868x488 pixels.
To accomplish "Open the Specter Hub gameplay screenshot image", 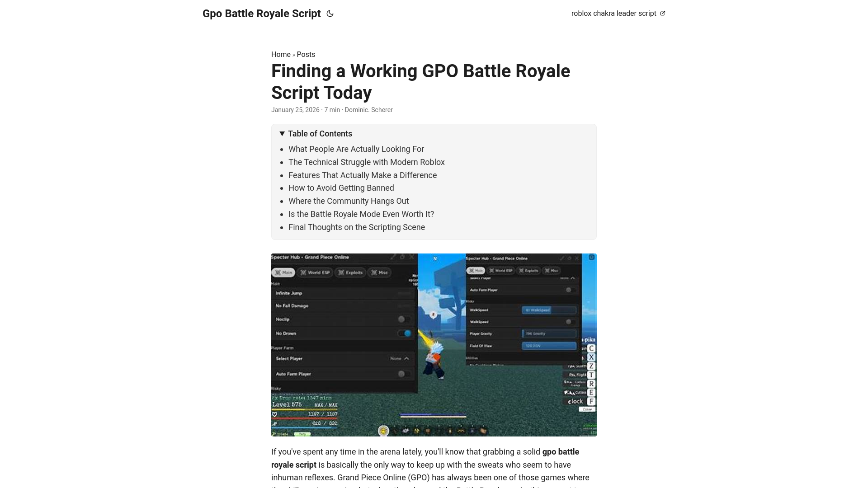I will point(434,345).
